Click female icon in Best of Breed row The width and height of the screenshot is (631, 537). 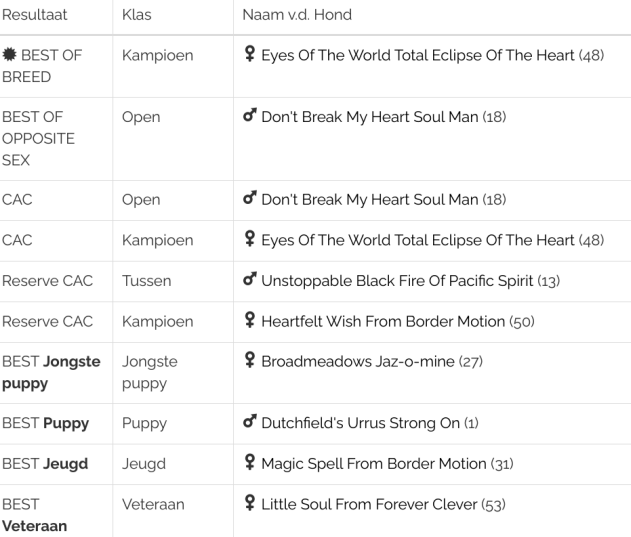point(250,54)
